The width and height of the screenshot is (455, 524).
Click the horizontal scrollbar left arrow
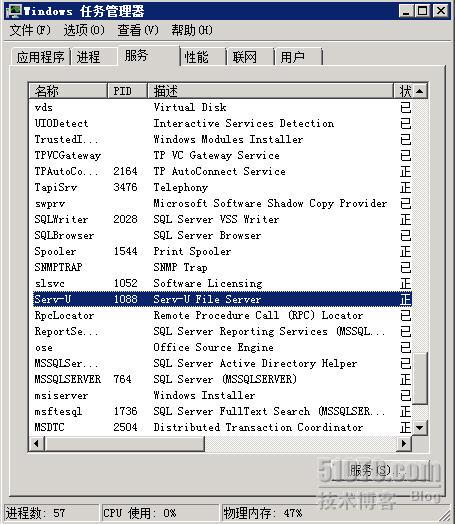pyautogui.click(x=37, y=444)
